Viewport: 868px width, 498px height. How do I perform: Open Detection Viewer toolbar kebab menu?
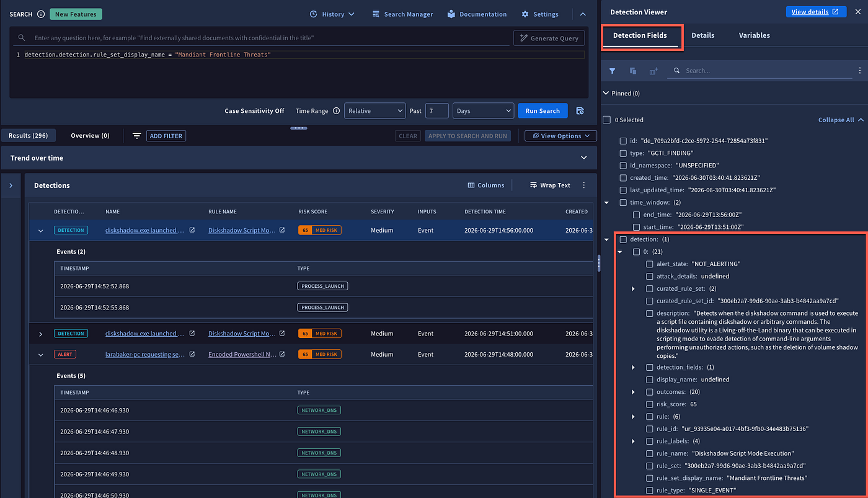[x=859, y=71]
